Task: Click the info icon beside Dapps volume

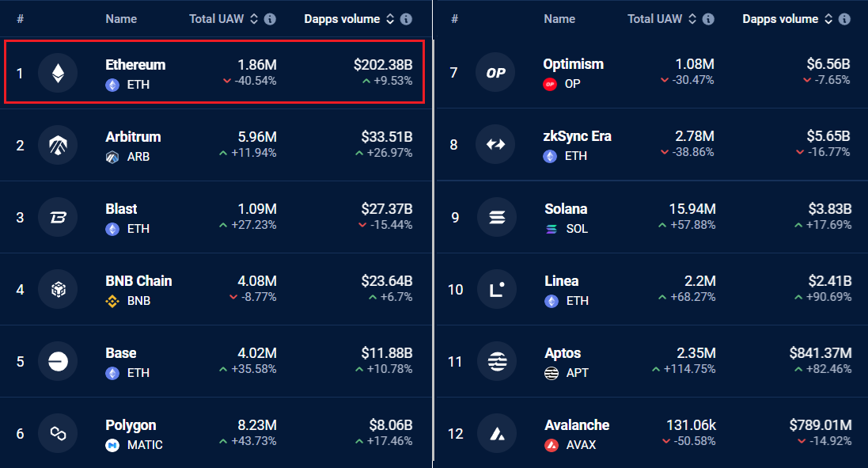Action: click(x=406, y=19)
